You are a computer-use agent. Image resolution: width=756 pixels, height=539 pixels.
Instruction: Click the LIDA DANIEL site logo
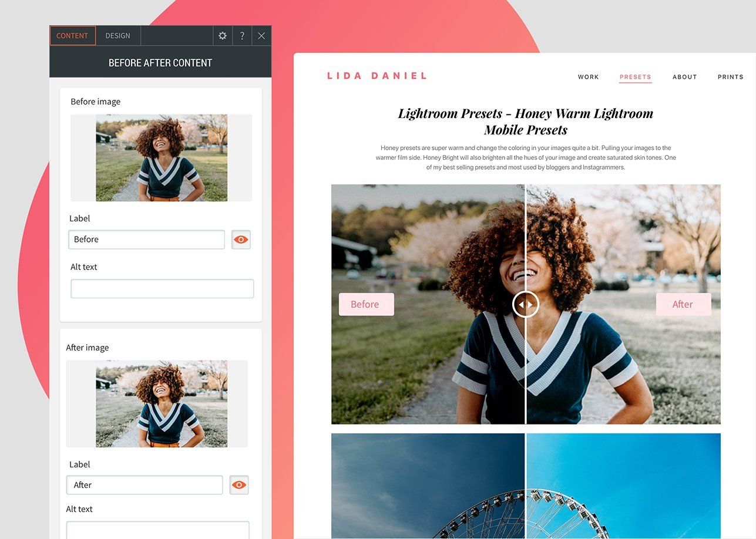click(x=377, y=76)
